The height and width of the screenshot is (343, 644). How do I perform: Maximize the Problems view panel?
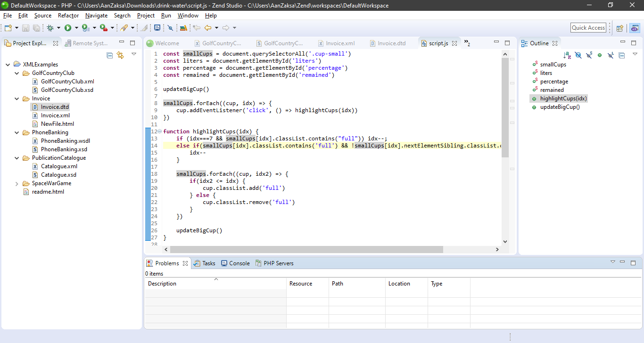pyautogui.click(x=633, y=262)
